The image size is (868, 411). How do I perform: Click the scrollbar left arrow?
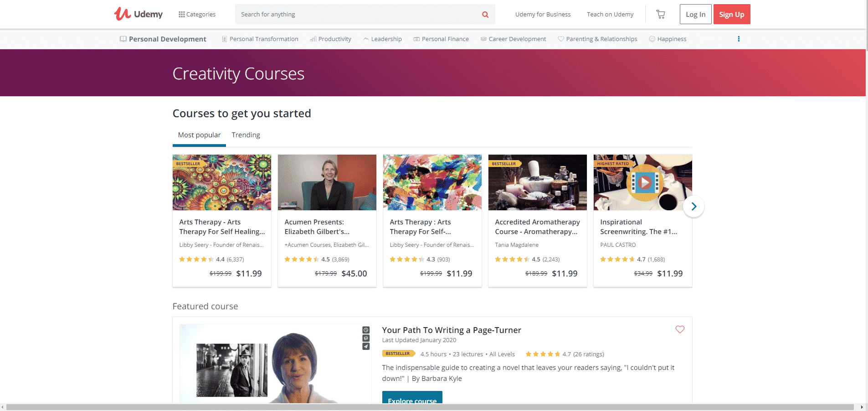click(3, 407)
